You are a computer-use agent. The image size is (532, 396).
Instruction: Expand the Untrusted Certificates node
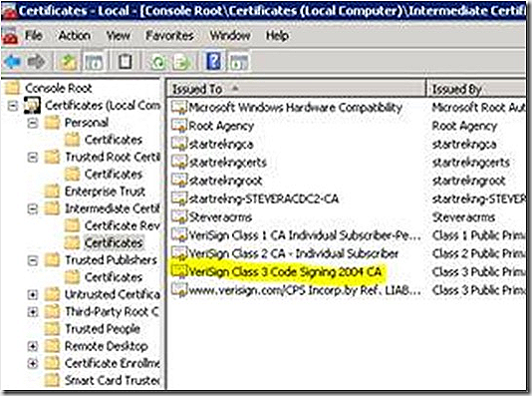tap(33, 295)
